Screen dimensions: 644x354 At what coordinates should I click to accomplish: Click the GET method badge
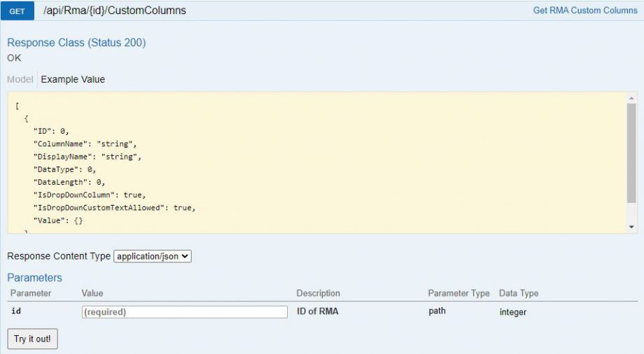[x=17, y=11]
